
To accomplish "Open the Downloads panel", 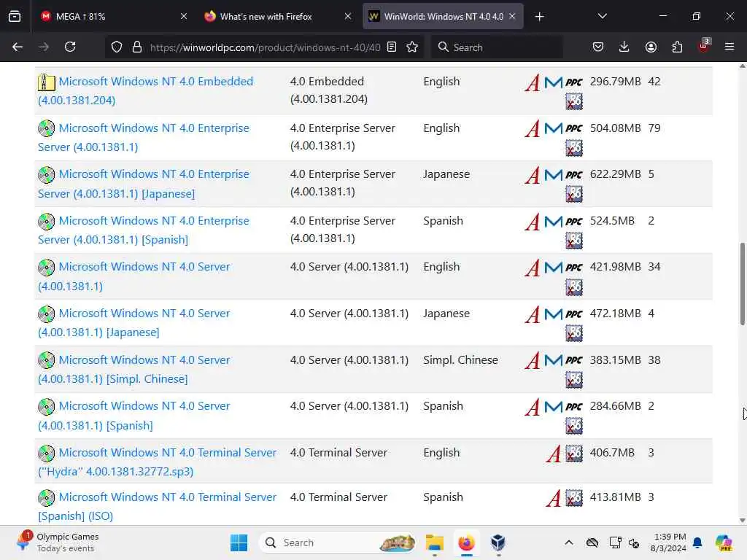I will pyautogui.click(x=624, y=47).
